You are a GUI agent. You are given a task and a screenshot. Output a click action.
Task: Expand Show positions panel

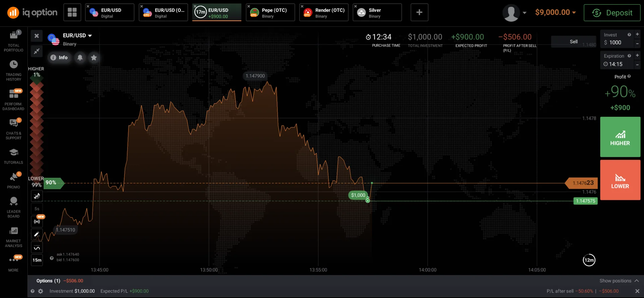(619, 281)
